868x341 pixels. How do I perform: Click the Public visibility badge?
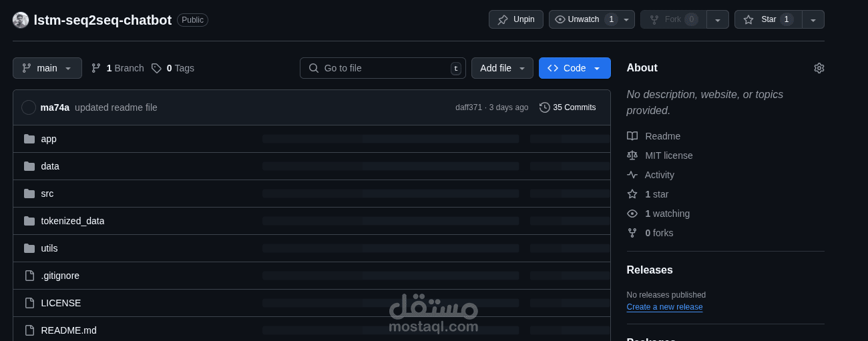tap(192, 20)
